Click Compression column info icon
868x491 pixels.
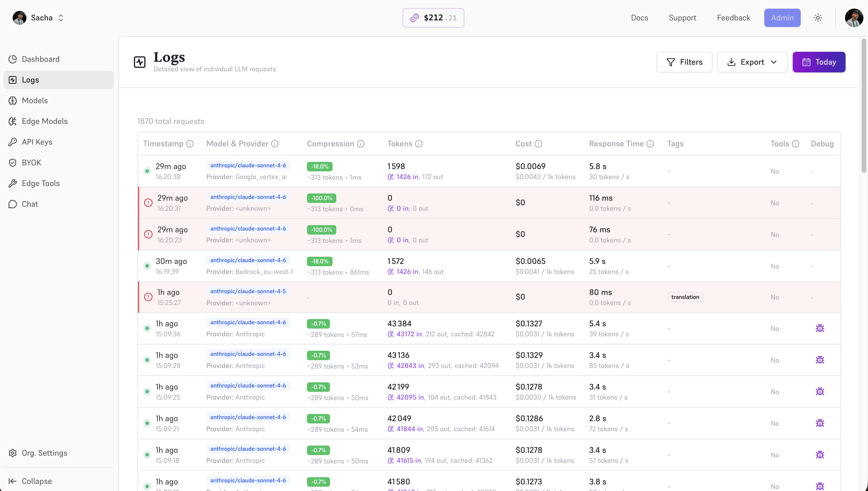tap(361, 144)
